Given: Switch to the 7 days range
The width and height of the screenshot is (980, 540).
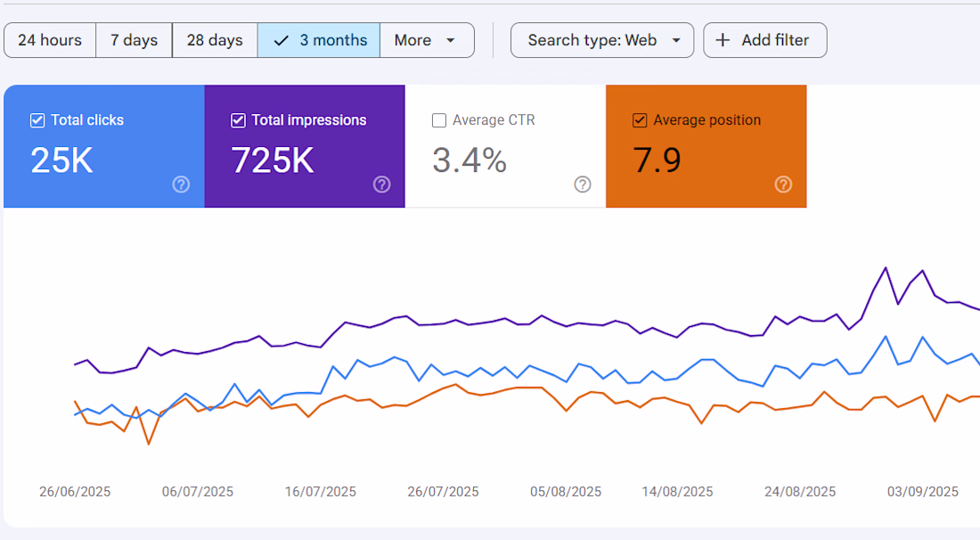Looking at the screenshot, I should click(134, 40).
